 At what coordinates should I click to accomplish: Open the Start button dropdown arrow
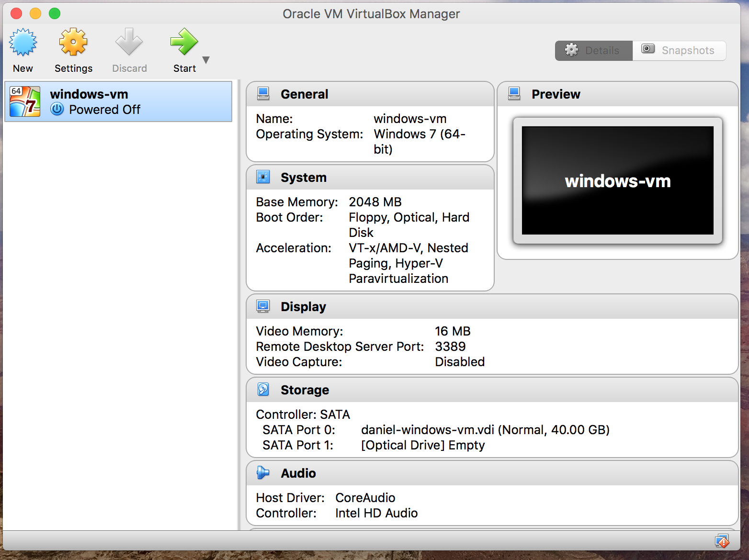point(206,60)
